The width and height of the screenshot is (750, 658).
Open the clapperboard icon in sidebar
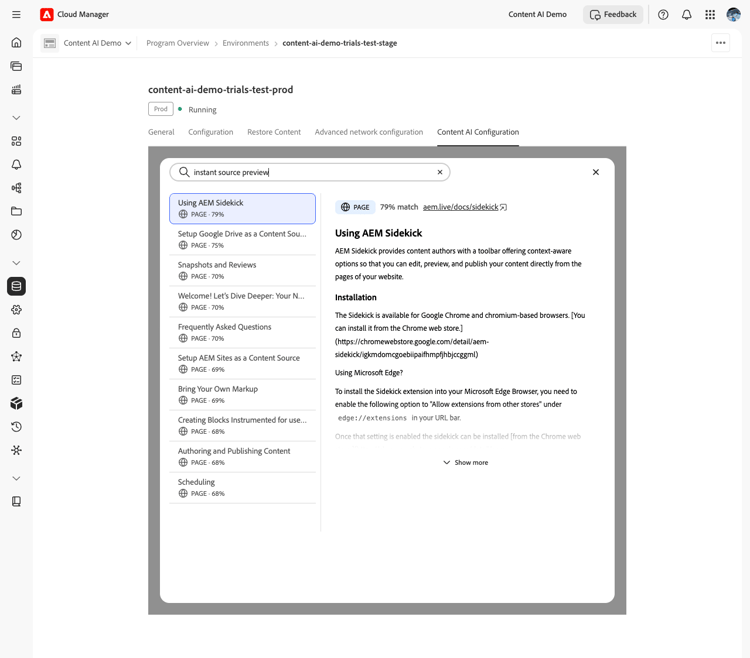click(16, 89)
